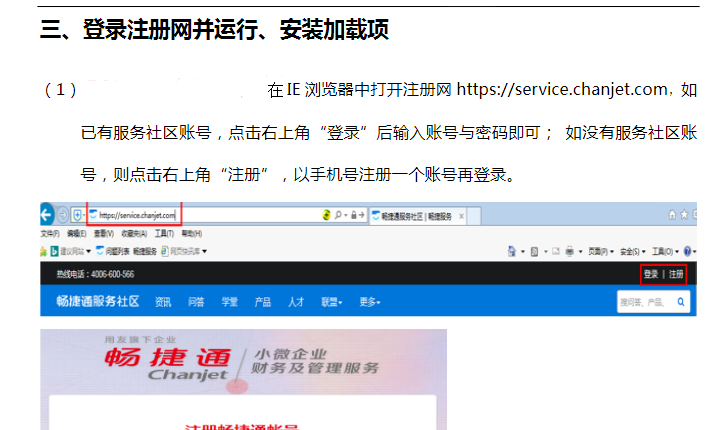The width and height of the screenshot is (725, 430).
Task: Open the 工具(T) menu in menu bar
Action: (164, 232)
